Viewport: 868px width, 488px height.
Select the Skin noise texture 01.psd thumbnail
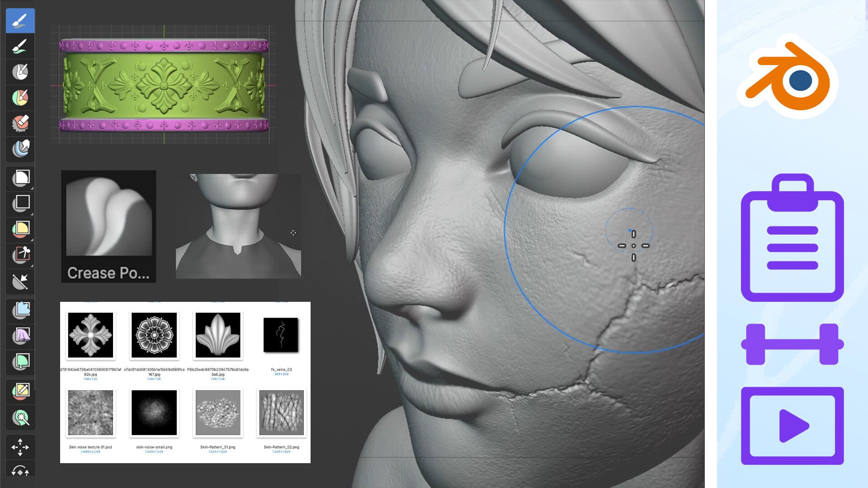point(90,413)
